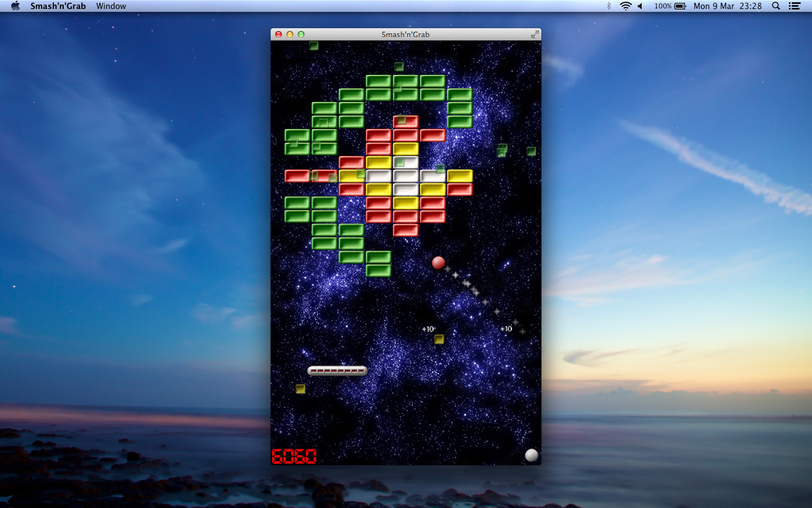Viewport: 812px width, 508px height.
Task: Click the Bluetooth status icon
Action: (x=608, y=6)
